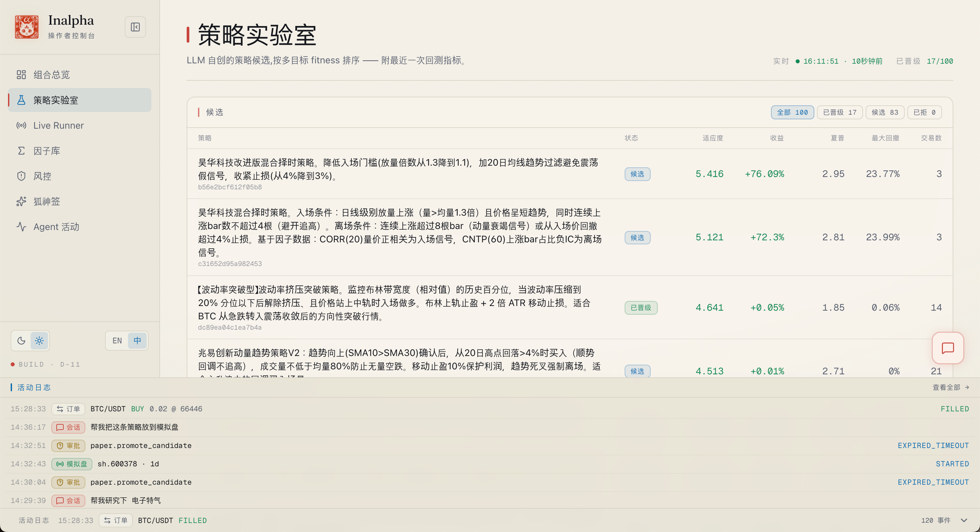Click STARTED status of sh.600378 entry

pyautogui.click(x=952, y=464)
